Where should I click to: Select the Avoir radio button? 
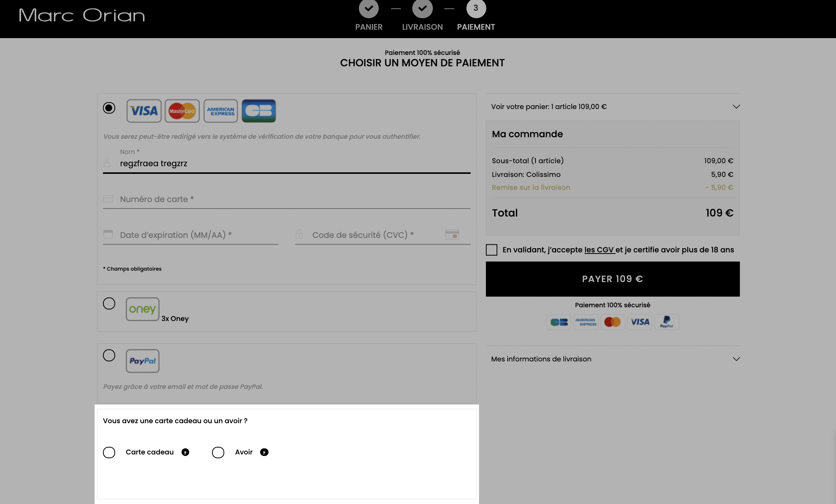click(x=218, y=453)
